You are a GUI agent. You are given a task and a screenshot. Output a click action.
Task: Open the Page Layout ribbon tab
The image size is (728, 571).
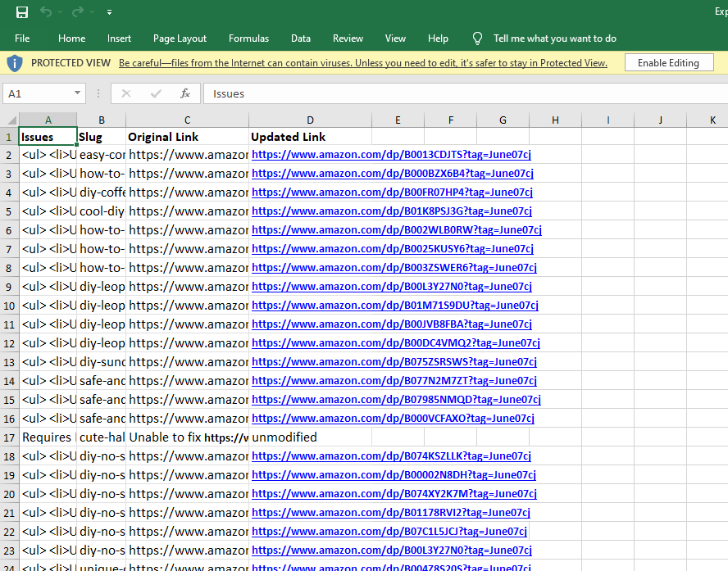180,39
